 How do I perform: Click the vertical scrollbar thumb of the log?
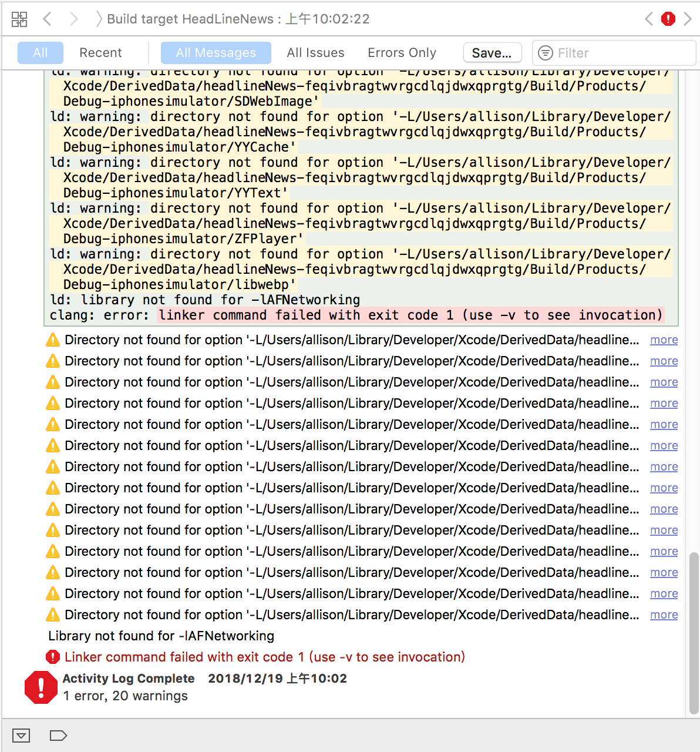pyautogui.click(x=694, y=633)
